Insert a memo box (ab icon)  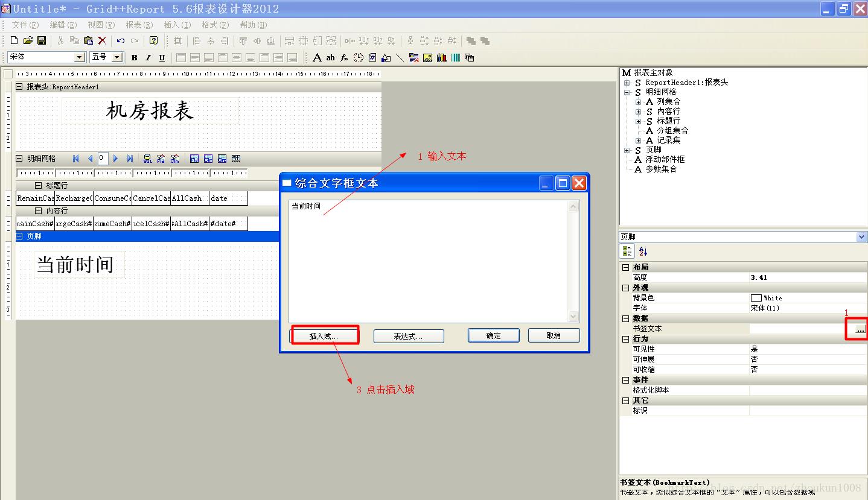(x=330, y=57)
